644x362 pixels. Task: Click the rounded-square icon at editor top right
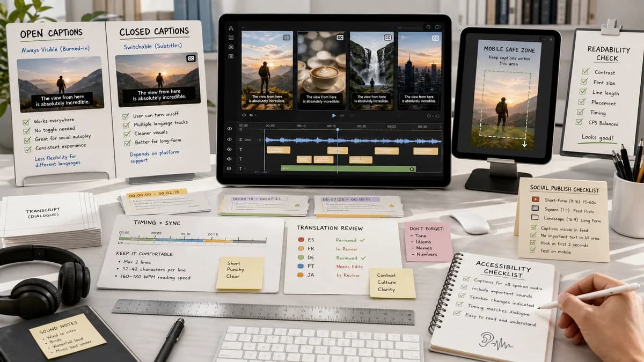tap(428, 27)
